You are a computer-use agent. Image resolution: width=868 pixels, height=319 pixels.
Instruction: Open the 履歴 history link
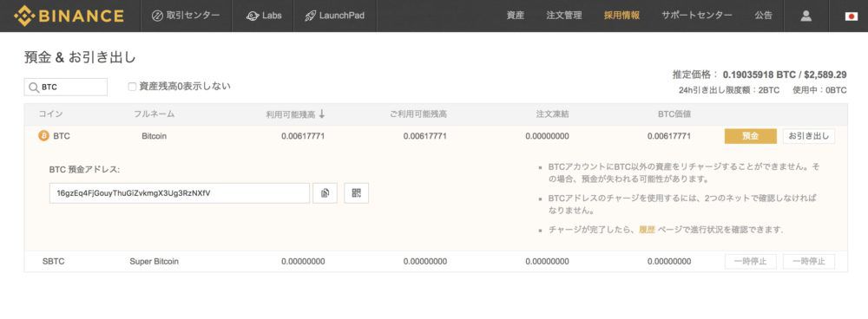pyautogui.click(x=647, y=230)
